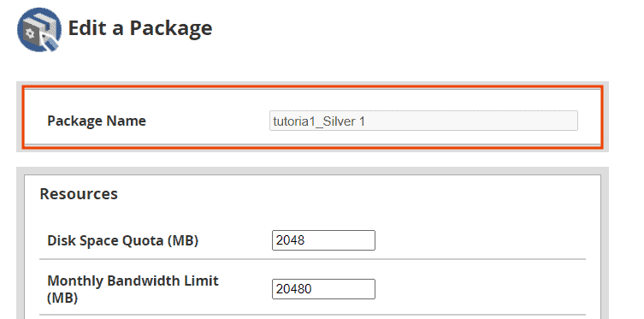
Task: Click the Disk Space Quota (MB) label
Action: tap(123, 240)
